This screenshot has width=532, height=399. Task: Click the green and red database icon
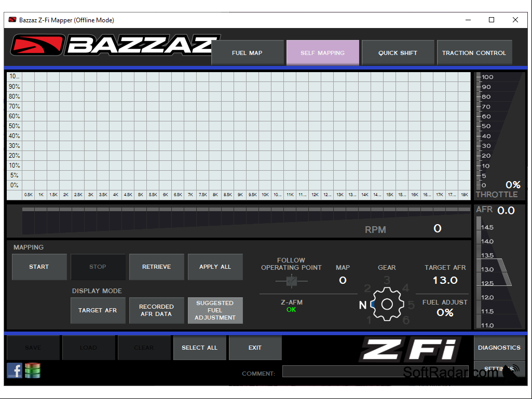pyautogui.click(x=33, y=370)
